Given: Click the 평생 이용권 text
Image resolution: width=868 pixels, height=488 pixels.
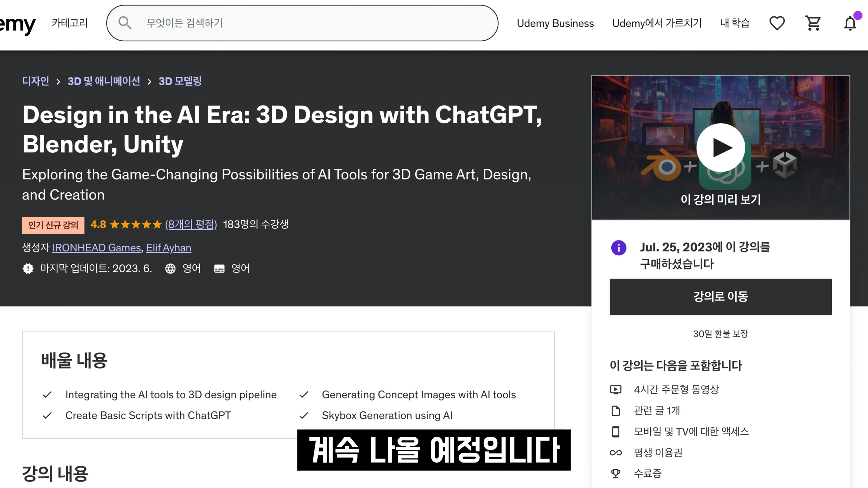Looking at the screenshot, I should 658,452.
